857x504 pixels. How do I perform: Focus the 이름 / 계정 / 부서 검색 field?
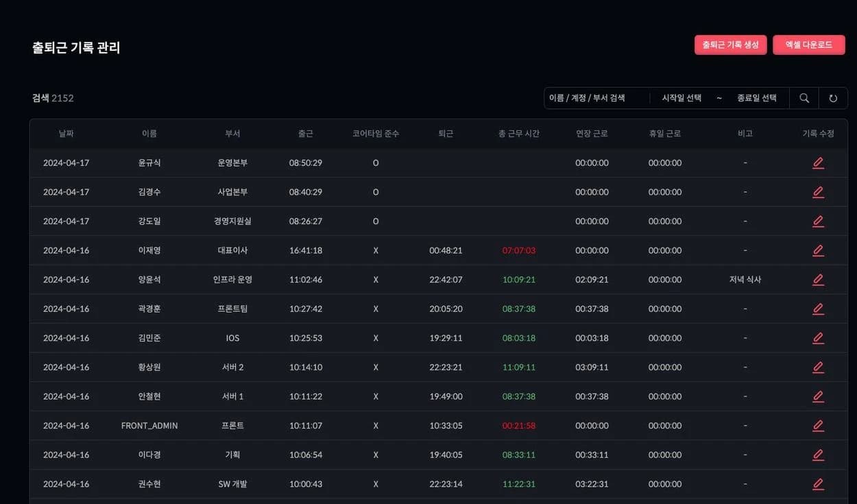[x=596, y=98]
